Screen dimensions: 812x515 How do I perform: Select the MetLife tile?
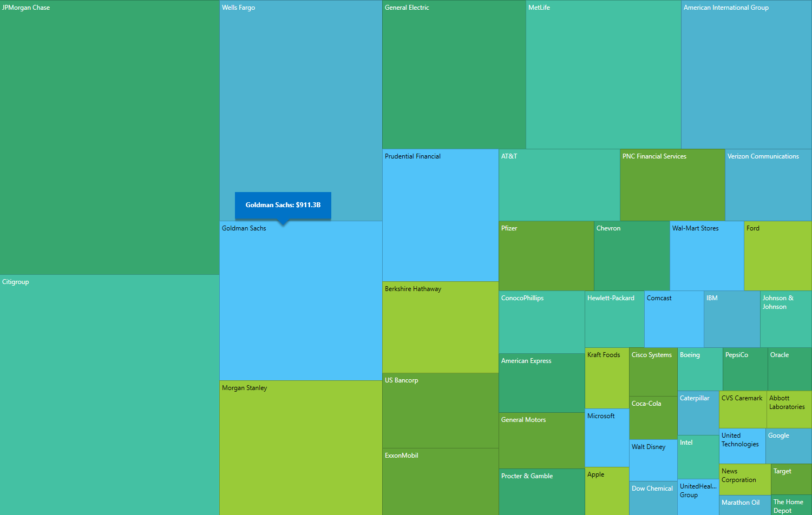coord(604,75)
